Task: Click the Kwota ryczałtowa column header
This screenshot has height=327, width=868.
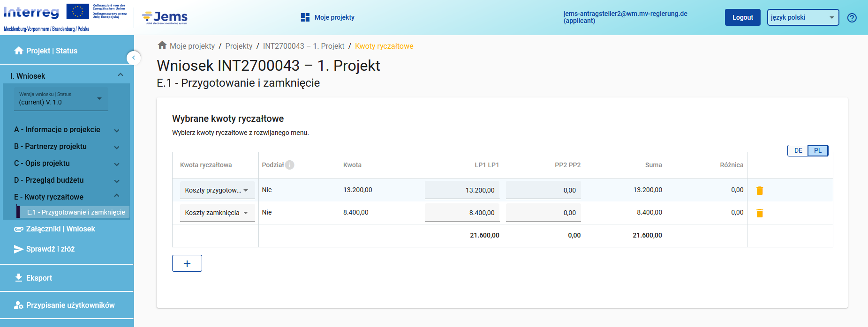Action: pyautogui.click(x=206, y=165)
